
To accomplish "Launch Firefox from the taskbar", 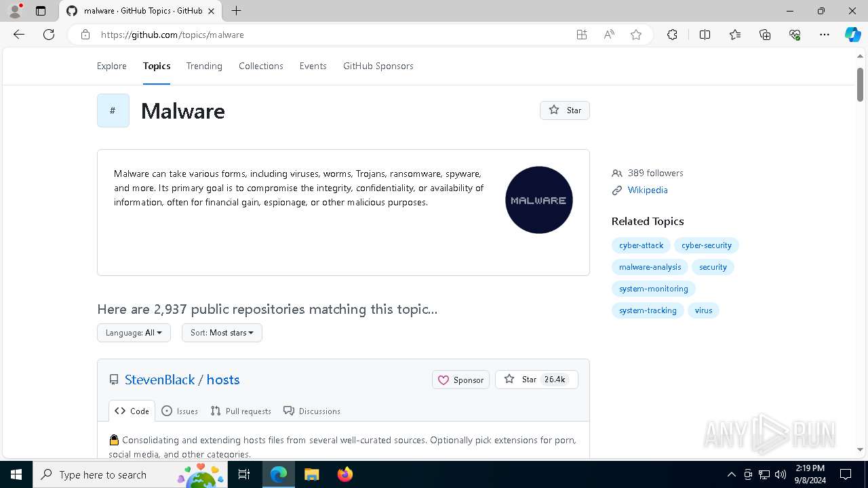I will click(x=345, y=474).
